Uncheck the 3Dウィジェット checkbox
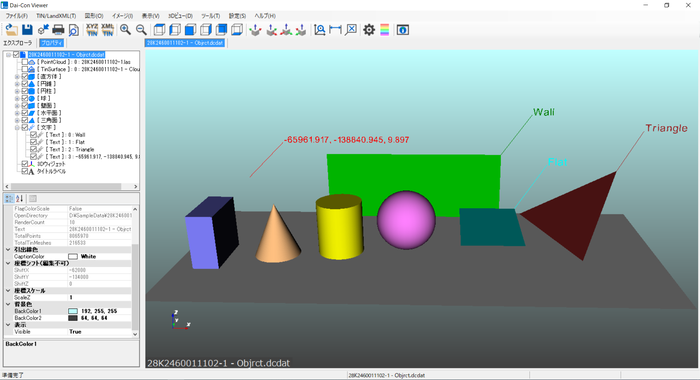700x380 pixels. click(25, 164)
